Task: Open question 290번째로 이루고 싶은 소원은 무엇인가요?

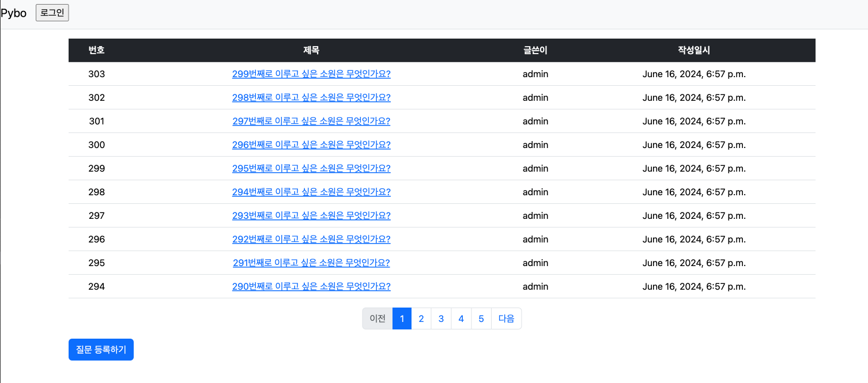Action: pyautogui.click(x=311, y=286)
